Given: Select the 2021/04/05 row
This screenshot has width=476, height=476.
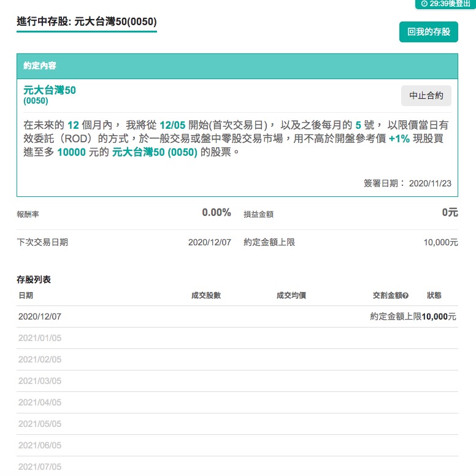Looking at the screenshot, I should (x=237, y=402).
